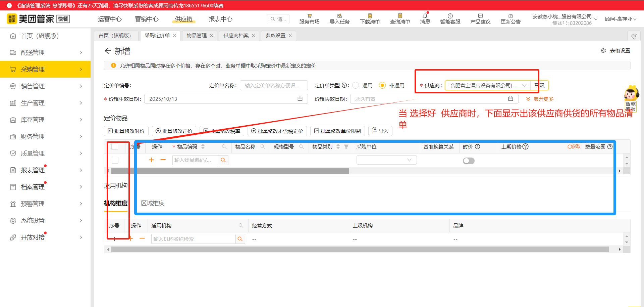
Task: Open the 下载清单 download list icon
Action: point(369,18)
